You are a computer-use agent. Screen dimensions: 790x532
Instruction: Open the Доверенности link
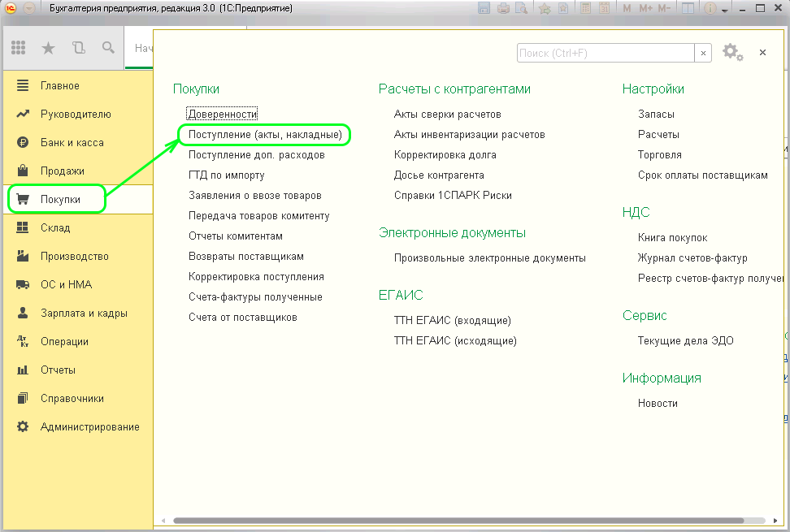point(222,115)
